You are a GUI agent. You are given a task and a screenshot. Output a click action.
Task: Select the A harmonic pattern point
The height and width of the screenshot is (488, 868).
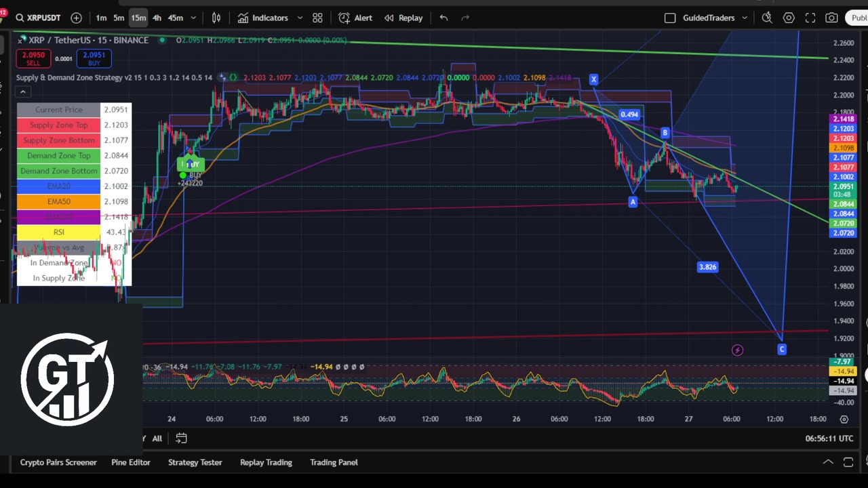point(633,202)
